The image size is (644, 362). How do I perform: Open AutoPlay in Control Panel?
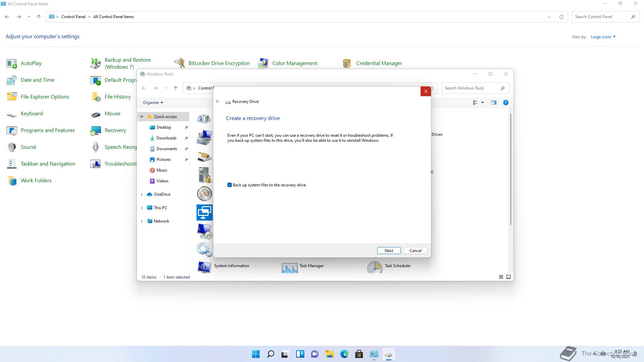24,63
